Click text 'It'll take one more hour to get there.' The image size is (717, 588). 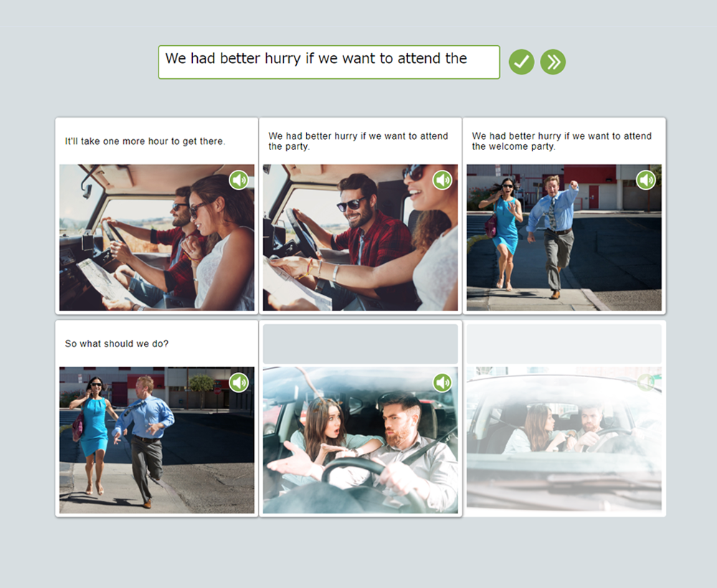[x=145, y=141]
